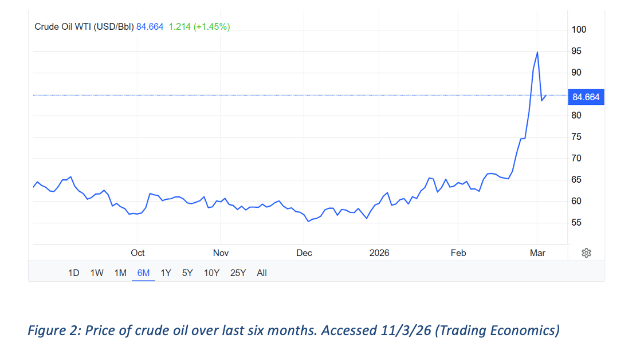Show All available price history
Screen dimensions: 644x347
[x=262, y=273]
